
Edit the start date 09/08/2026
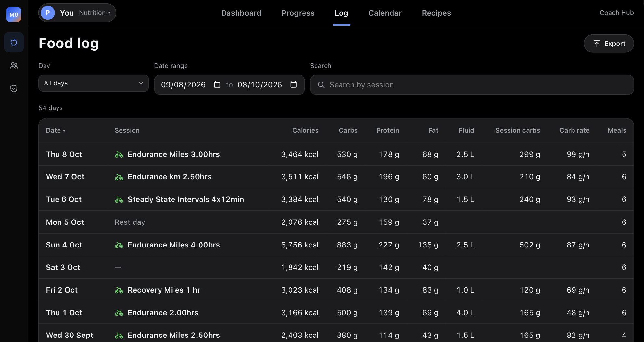tap(183, 85)
